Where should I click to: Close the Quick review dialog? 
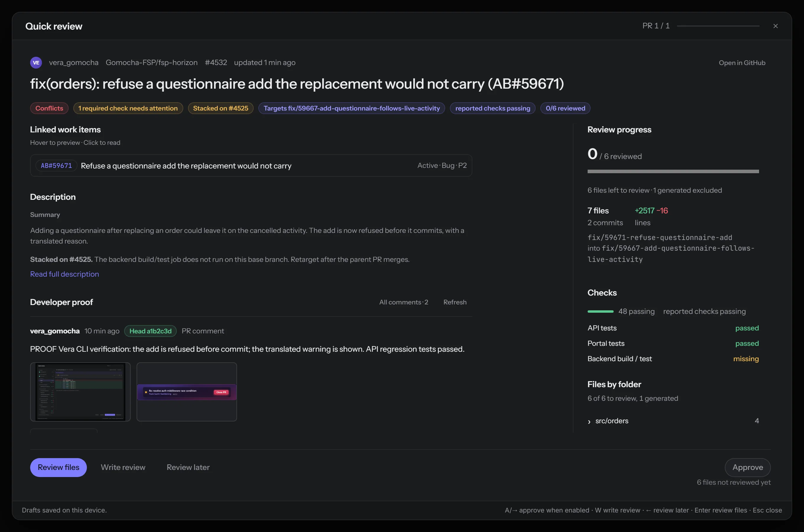point(775,26)
